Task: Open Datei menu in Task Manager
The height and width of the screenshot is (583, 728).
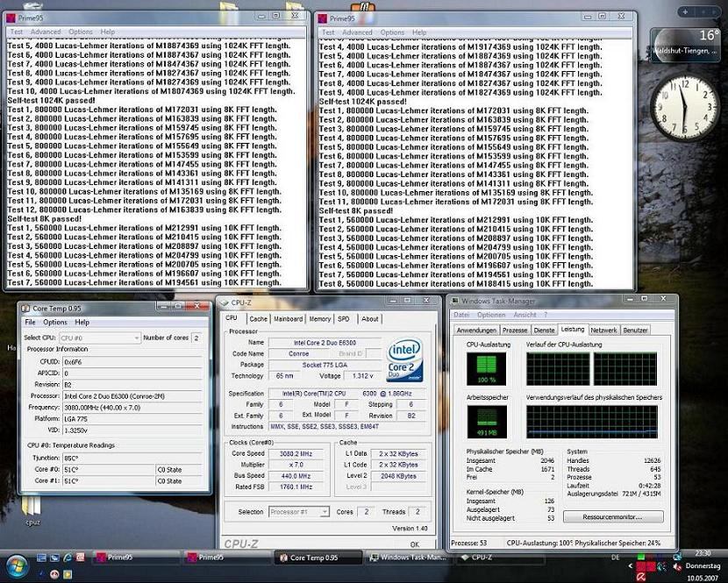Action: [x=461, y=315]
